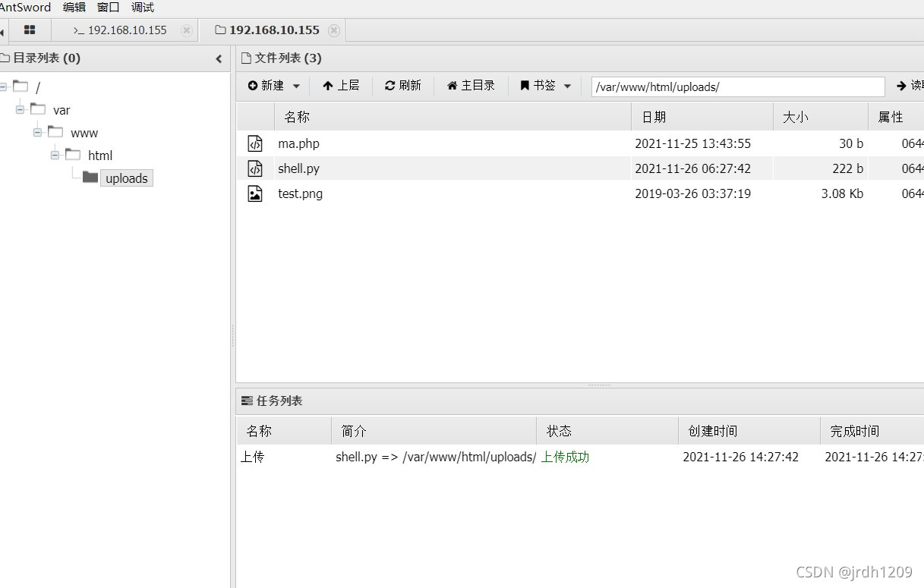Screen dimensions: 924x588
Task: Click the ma.php file icon
Action: click(255, 143)
